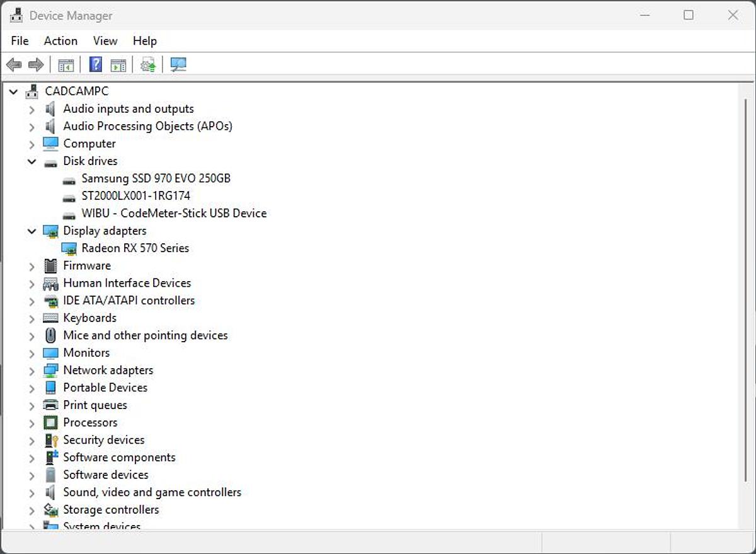The image size is (756, 554).
Task: Open the File menu
Action: pyautogui.click(x=20, y=41)
